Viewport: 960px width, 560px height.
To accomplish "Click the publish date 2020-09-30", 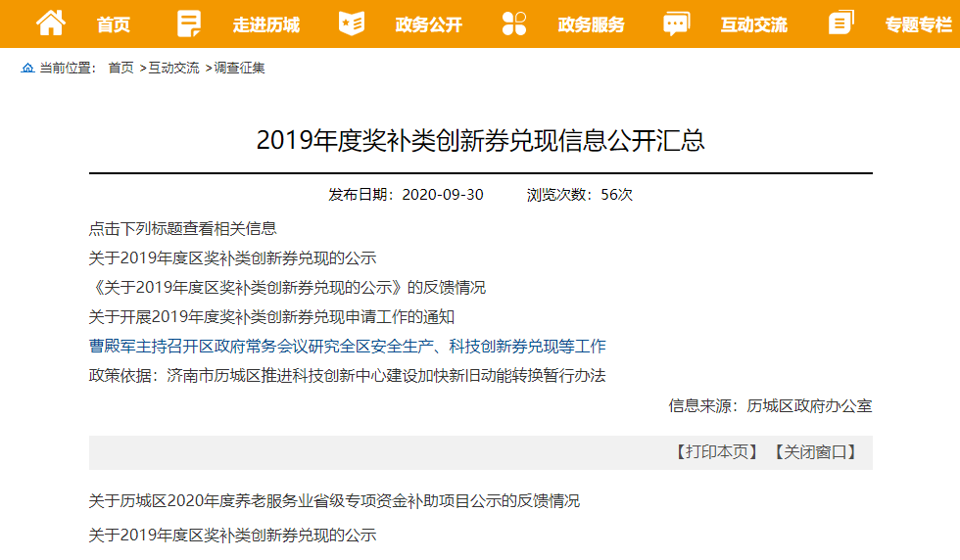I will [x=443, y=195].
